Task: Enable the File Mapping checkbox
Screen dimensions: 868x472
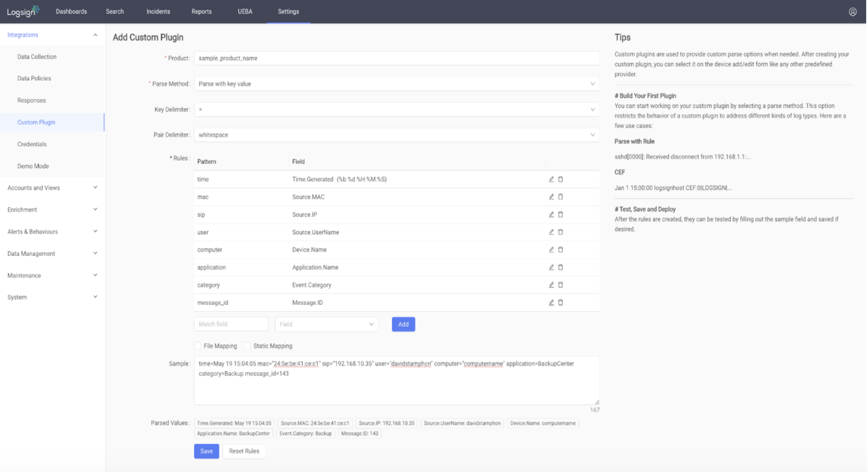Action: click(197, 346)
